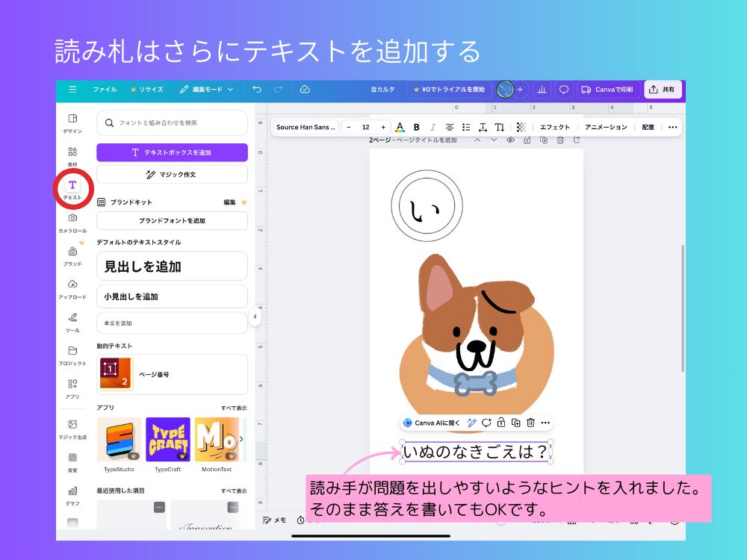Duplicate the element with the copy icon

click(515, 422)
